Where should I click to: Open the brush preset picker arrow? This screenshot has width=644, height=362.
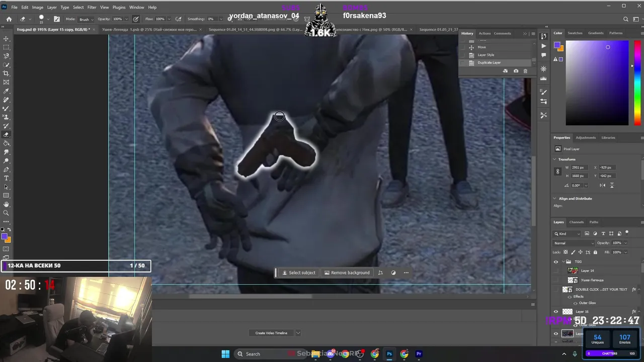(x=48, y=19)
